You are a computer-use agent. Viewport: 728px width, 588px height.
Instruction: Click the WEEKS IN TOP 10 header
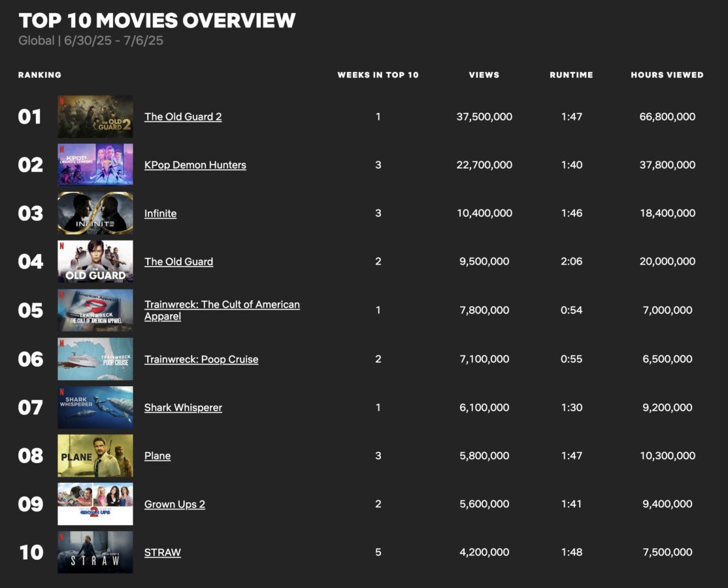(x=378, y=74)
